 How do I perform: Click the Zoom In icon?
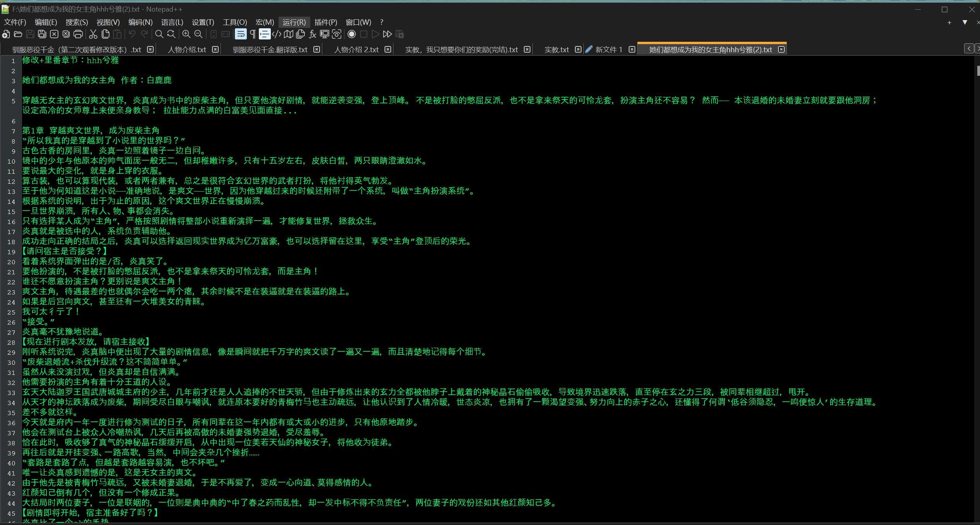[x=186, y=34]
